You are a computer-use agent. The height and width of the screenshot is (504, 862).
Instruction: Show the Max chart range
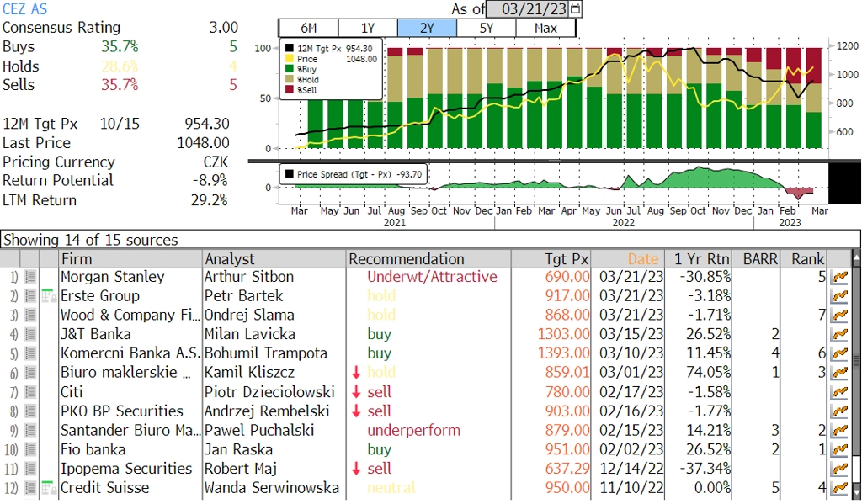point(545,28)
